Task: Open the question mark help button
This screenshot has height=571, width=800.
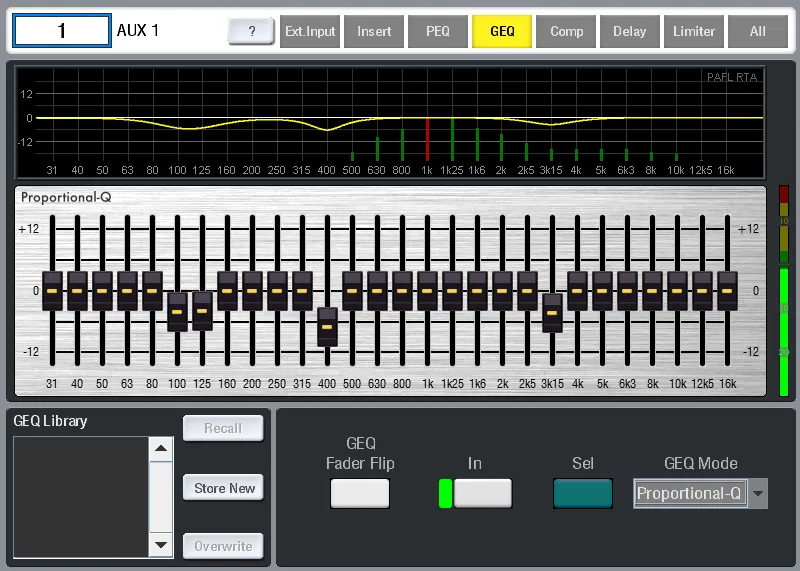Action: click(251, 31)
